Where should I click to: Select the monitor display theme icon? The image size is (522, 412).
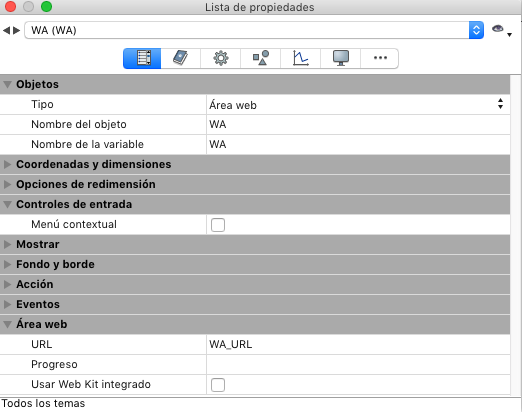click(x=341, y=58)
